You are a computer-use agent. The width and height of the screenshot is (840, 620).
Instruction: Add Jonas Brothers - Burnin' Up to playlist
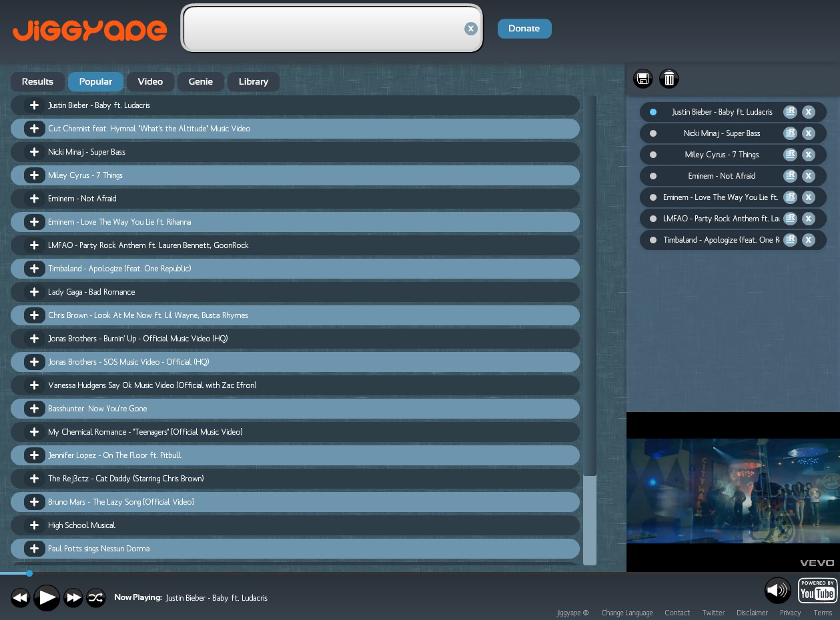point(34,339)
